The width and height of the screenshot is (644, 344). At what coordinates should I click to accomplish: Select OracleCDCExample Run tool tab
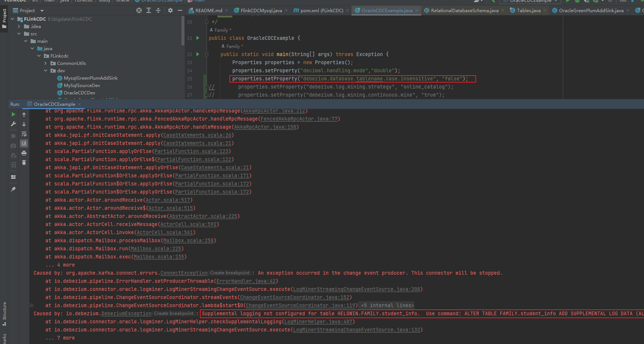pyautogui.click(x=54, y=104)
